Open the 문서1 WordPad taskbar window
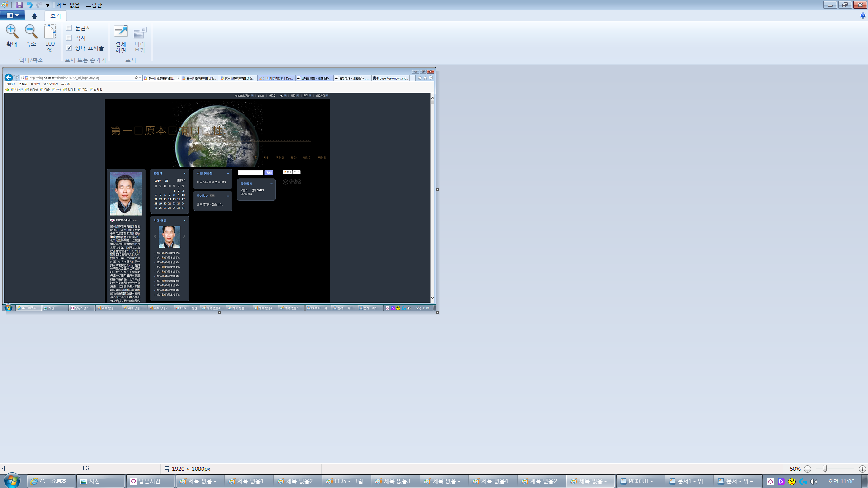The height and width of the screenshot is (488, 868). pos(689,482)
